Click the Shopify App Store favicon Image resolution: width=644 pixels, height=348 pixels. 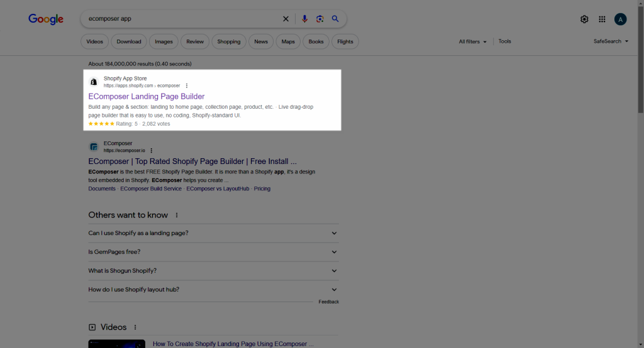94,82
